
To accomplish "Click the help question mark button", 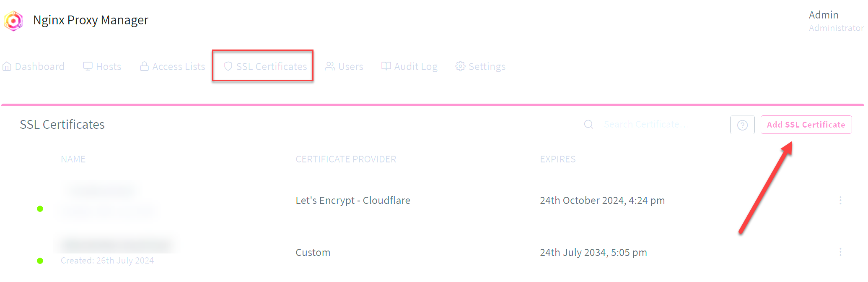I will coord(742,125).
